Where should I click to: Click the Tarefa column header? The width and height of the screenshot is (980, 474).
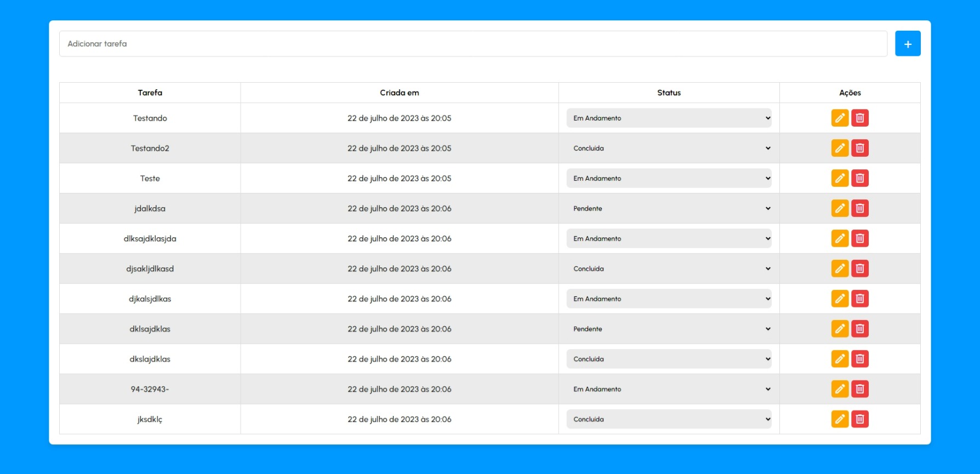click(x=150, y=93)
